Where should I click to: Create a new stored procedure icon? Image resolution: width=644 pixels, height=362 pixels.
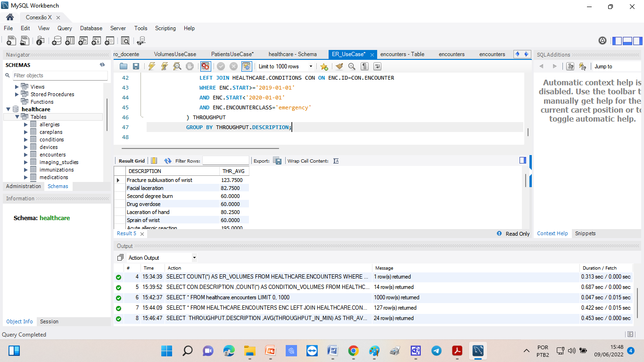click(96, 41)
